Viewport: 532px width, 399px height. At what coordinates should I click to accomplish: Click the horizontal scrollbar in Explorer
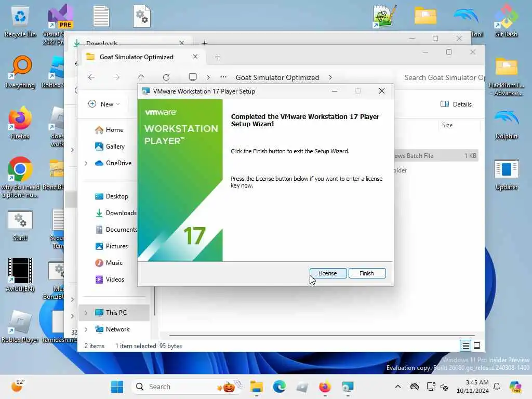[x=322, y=336]
